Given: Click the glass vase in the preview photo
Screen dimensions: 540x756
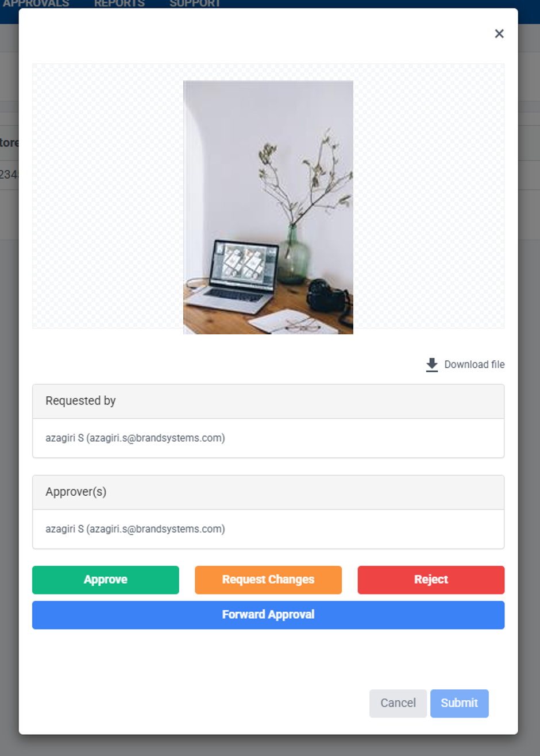Looking at the screenshot, I should pyautogui.click(x=293, y=254).
